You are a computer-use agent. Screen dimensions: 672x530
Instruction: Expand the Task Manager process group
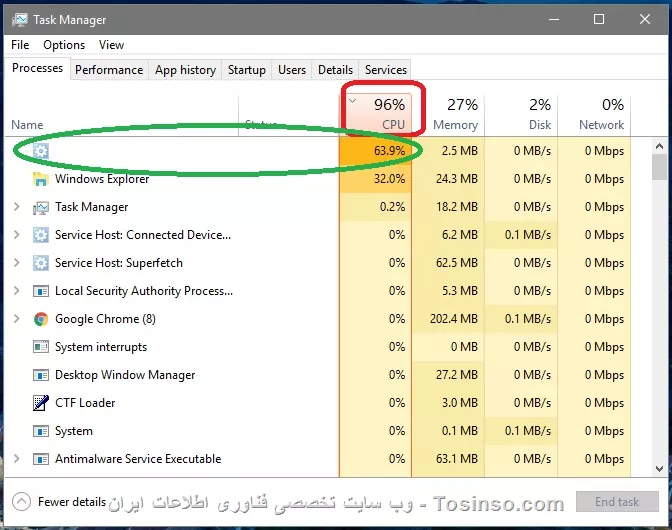click(x=16, y=207)
